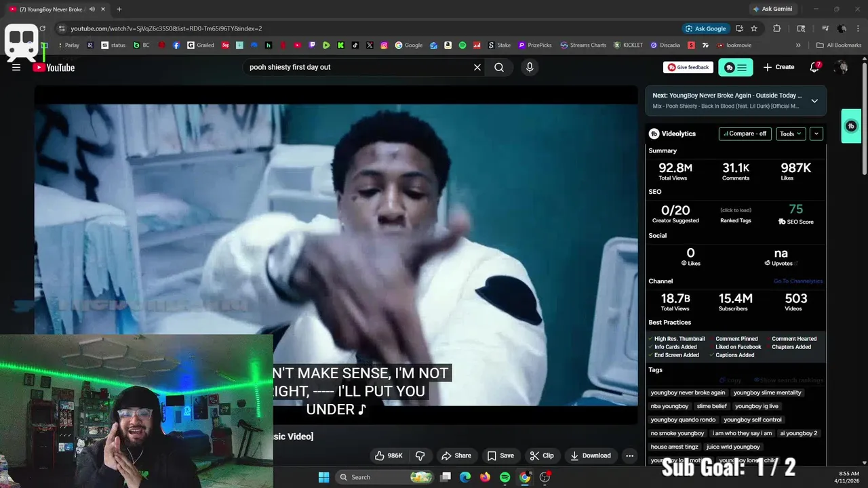Click the TubeBuddy Give feedback button
This screenshot has width=868, height=488.
pyautogui.click(x=688, y=67)
